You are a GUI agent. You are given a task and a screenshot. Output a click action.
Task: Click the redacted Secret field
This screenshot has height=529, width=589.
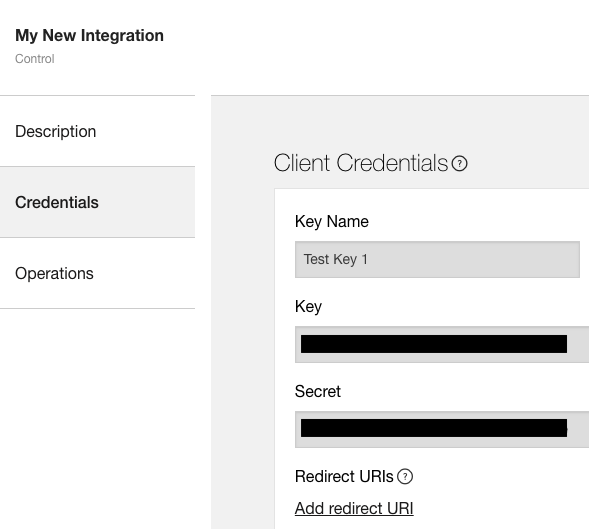(x=442, y=429)
